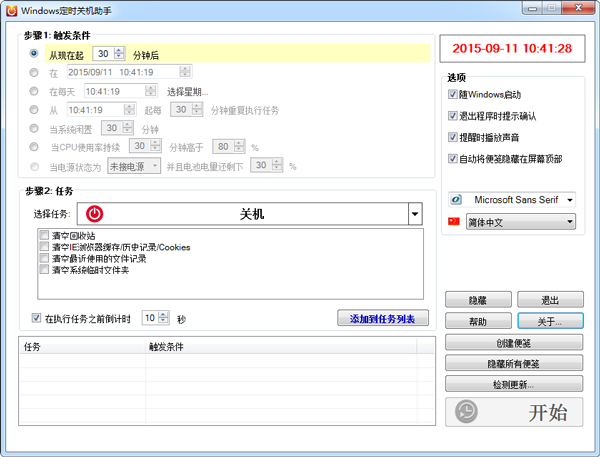Click the China flag language icon
The width and height of the screenshot is (600, 457).
(x=454, y=222)
